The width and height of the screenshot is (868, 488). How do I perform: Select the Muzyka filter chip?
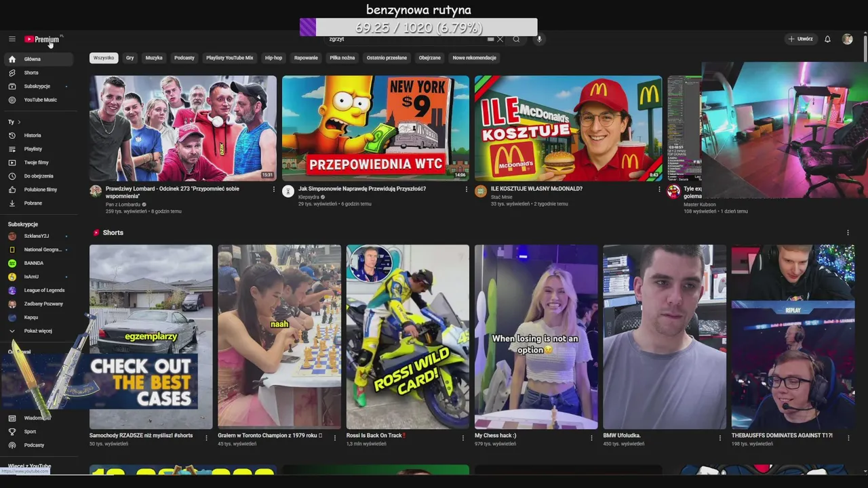click(154, 58)
